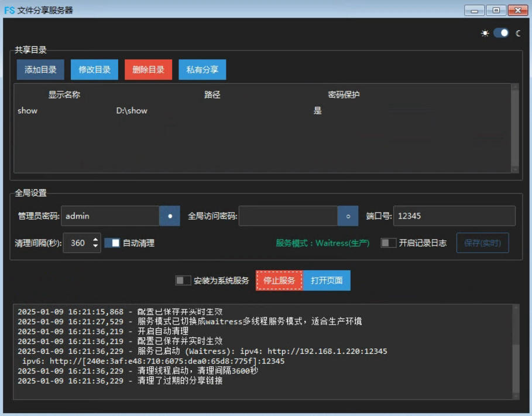Click the moon dark-mode icon

[518, 33]
